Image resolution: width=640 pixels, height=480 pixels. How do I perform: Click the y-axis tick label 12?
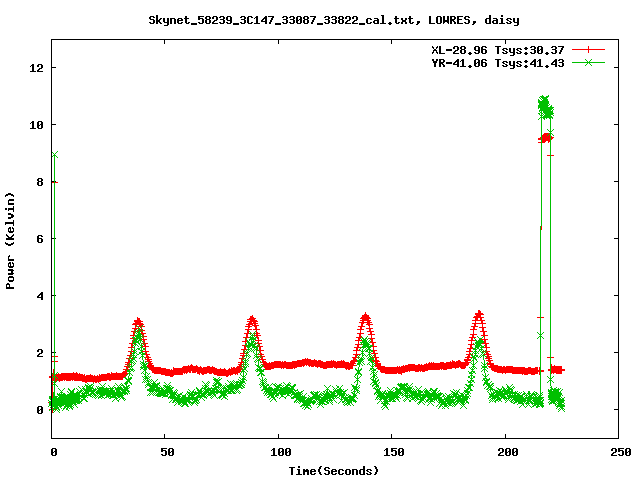tap(37, 68)
